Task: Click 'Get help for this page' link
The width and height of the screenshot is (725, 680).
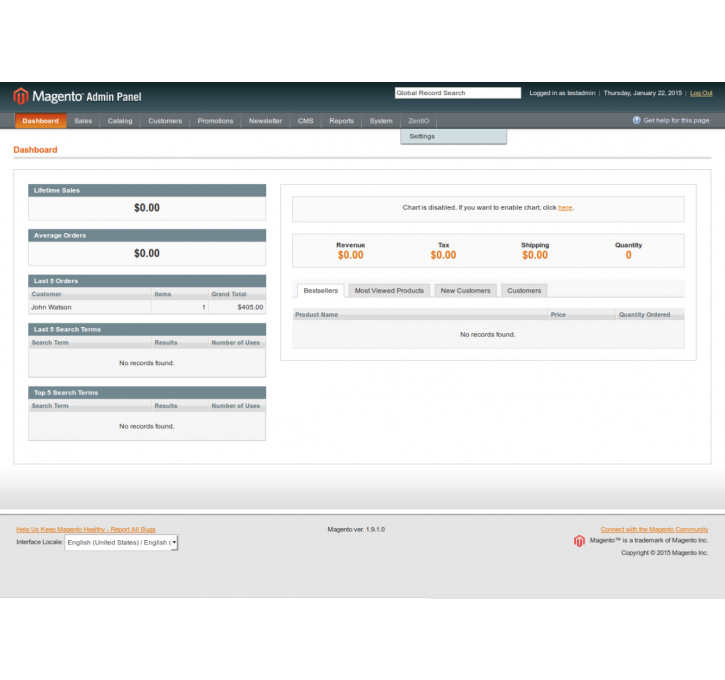Action: point(676,120)
